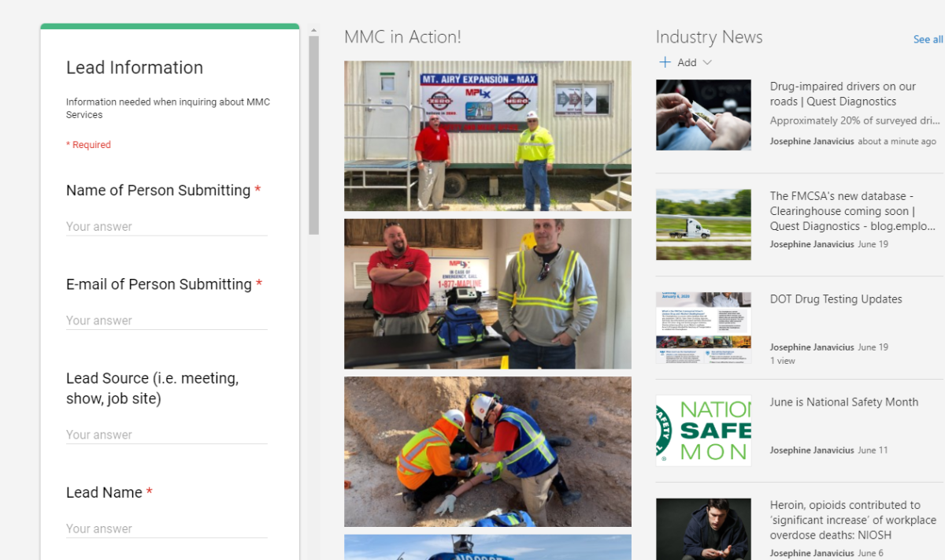Click the form's vertical scrollbar thumb

pyautogui.click(x=314, y=135)
